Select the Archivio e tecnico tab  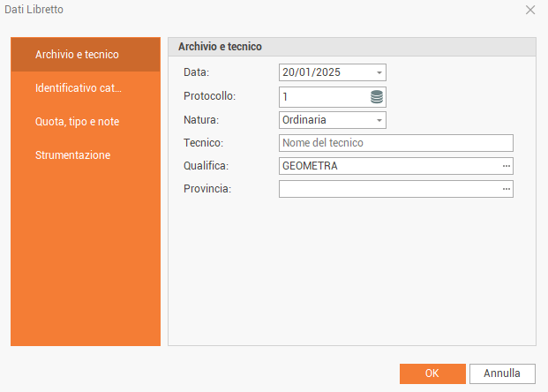click(86, 55)
